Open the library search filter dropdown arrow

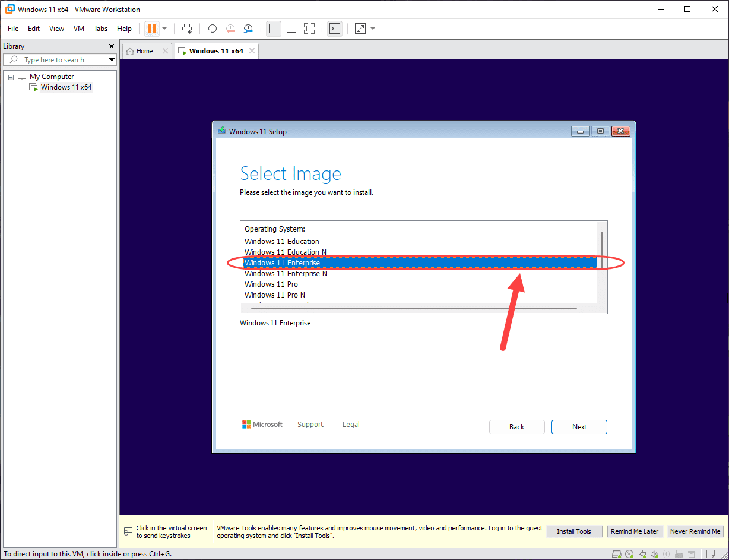(x=112, y=60)
